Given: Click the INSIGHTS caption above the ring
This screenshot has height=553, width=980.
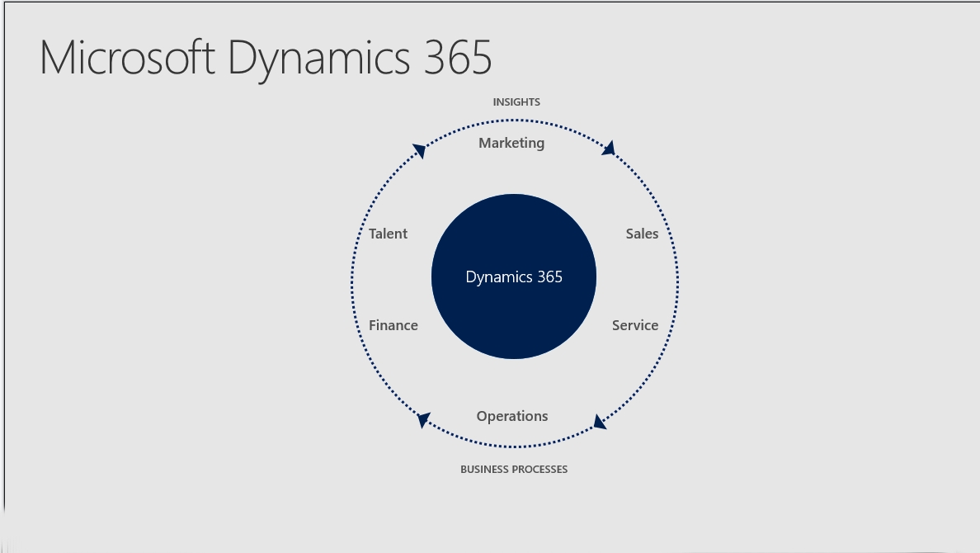Looking at the screenshot, I should coord(516,102).
